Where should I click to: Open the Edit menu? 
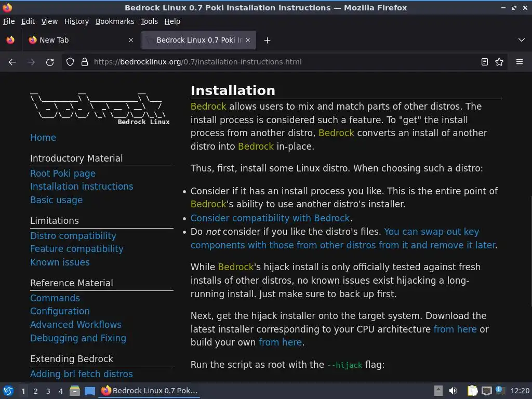(x=28, y=21)
